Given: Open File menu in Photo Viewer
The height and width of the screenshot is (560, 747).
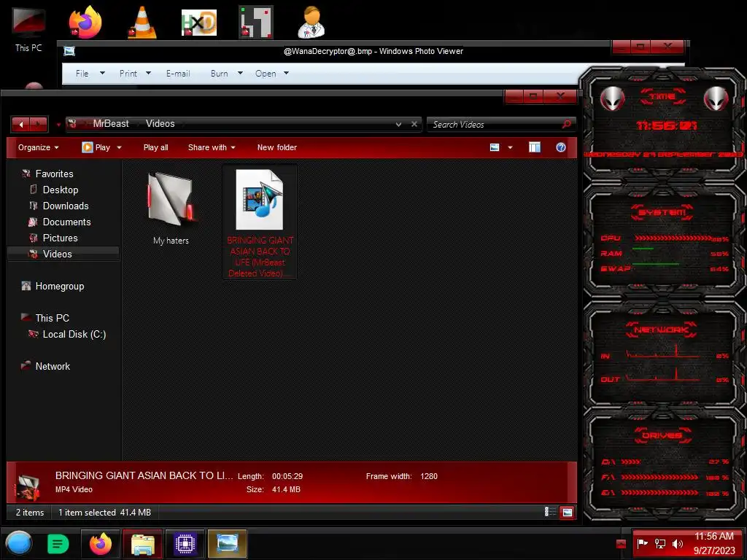Looking at the screenshot, I should [90, 74].
